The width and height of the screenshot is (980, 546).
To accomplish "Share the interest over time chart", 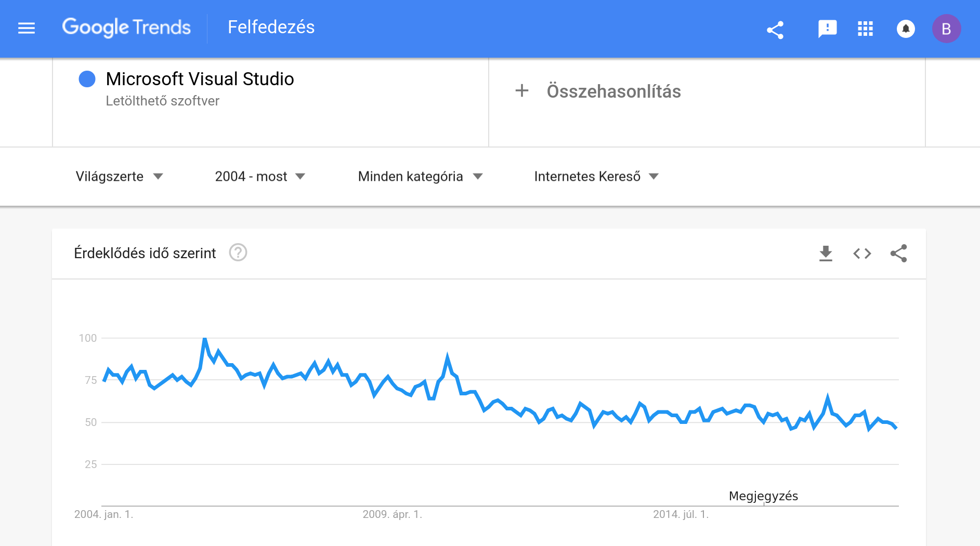I will pyautogui.click(x=898, y=254).
